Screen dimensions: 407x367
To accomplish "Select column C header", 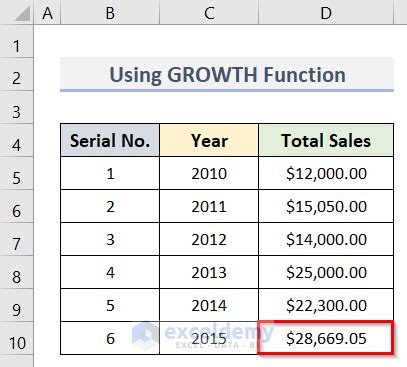I will [x=209, y=12].
